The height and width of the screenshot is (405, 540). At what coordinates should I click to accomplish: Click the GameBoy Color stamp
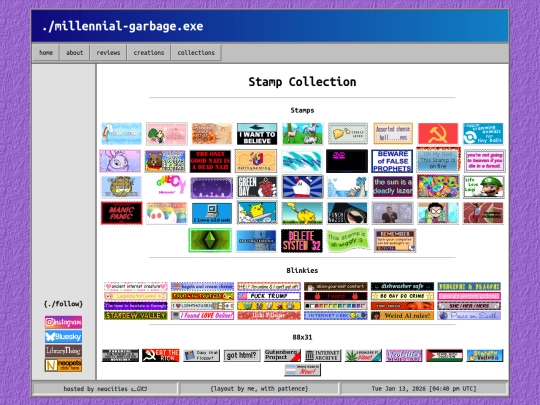pyautogui.click(x=167, y=186)
